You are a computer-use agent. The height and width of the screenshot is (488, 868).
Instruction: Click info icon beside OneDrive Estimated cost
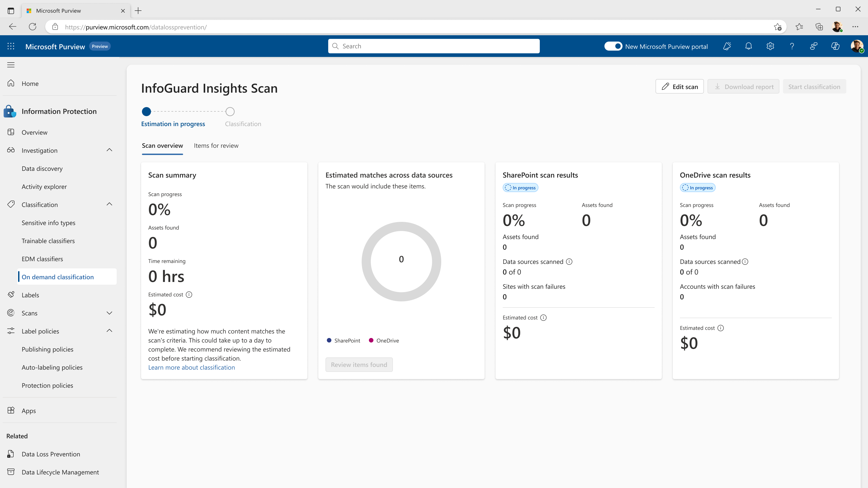(720, 328)
